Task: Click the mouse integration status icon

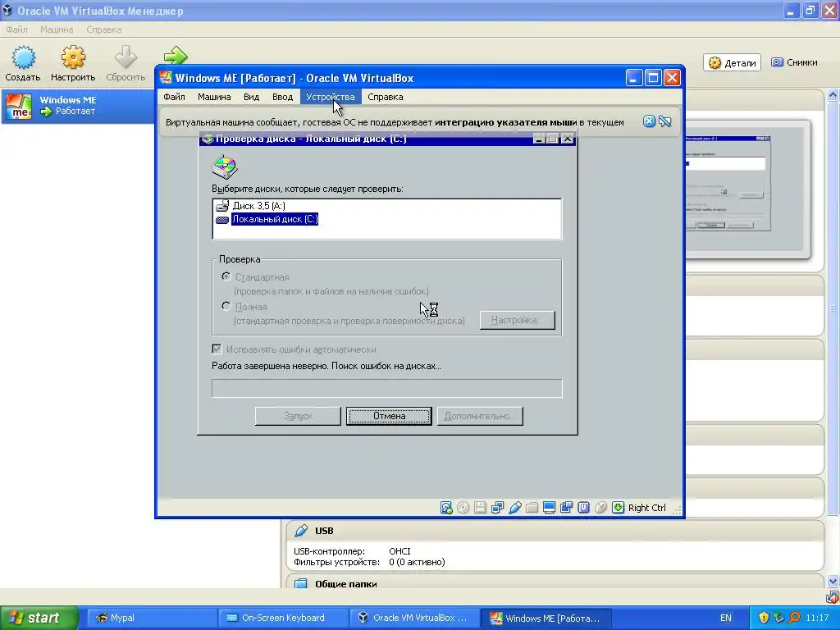Action: pyautogui.click(x=600, y=507)
